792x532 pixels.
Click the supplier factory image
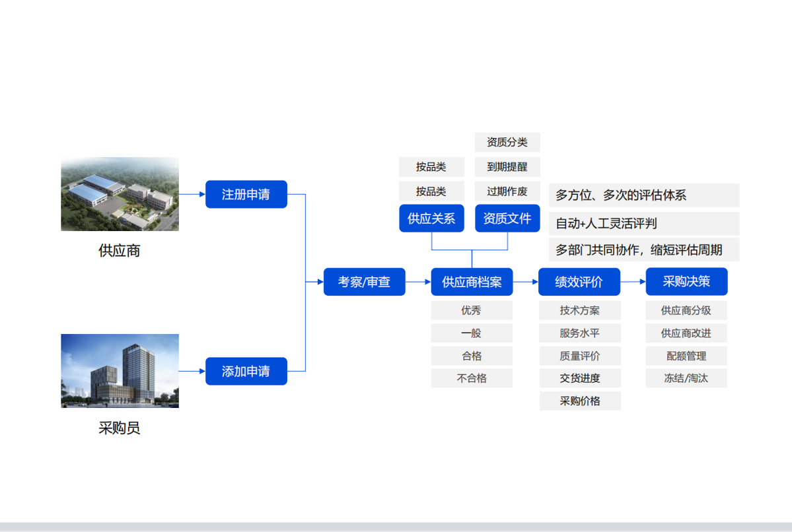[x=120, y=194]
